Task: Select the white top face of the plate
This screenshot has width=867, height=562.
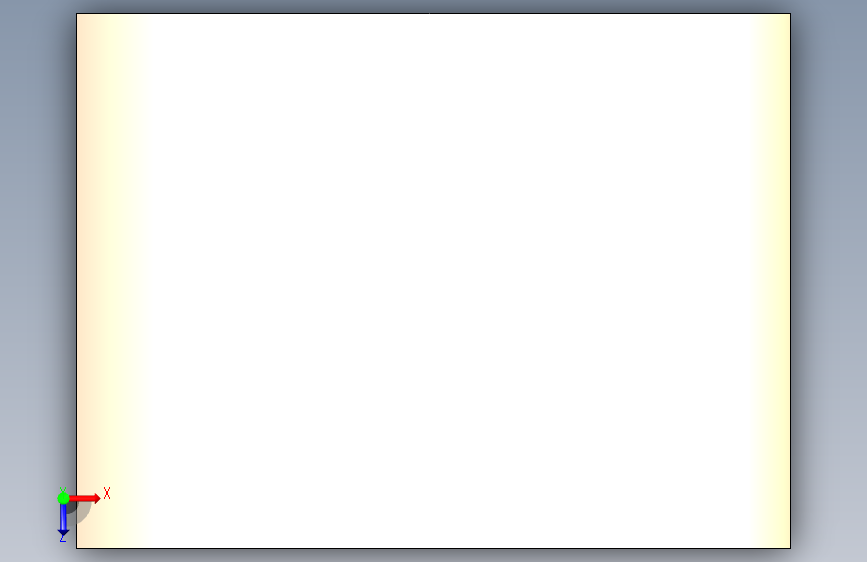Action: click(x=434, y=281)
